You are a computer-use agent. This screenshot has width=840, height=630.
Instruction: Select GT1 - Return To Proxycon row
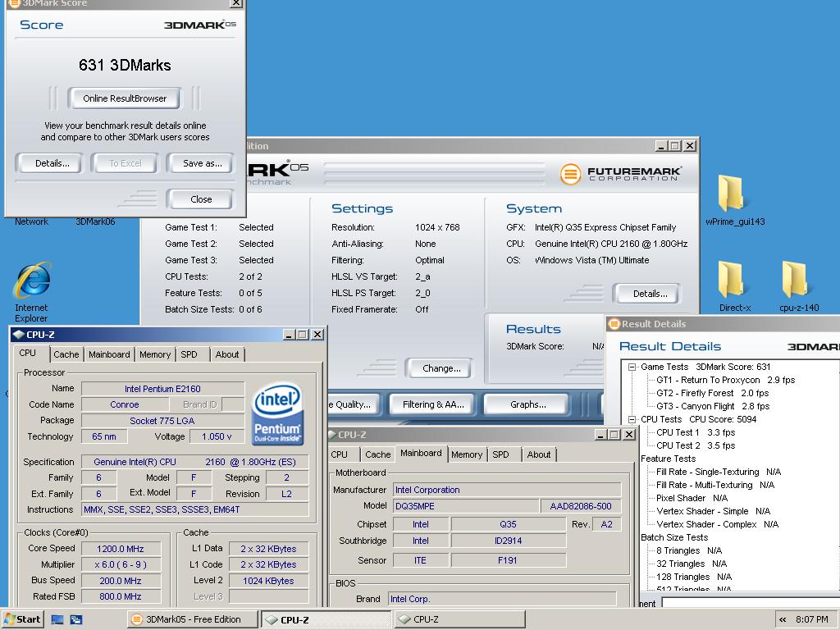click(725, 380)
